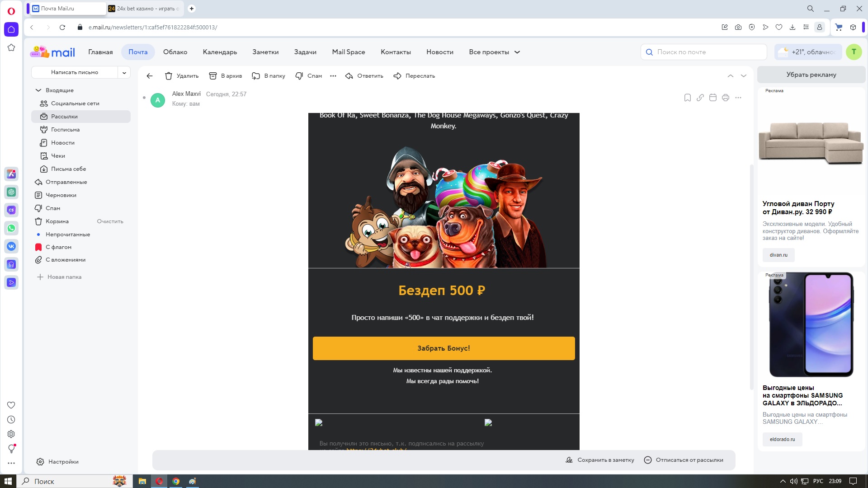Screen dimensions: 868x488
Task: Click the calendar icon in email header
Action: tap(712, 98)
